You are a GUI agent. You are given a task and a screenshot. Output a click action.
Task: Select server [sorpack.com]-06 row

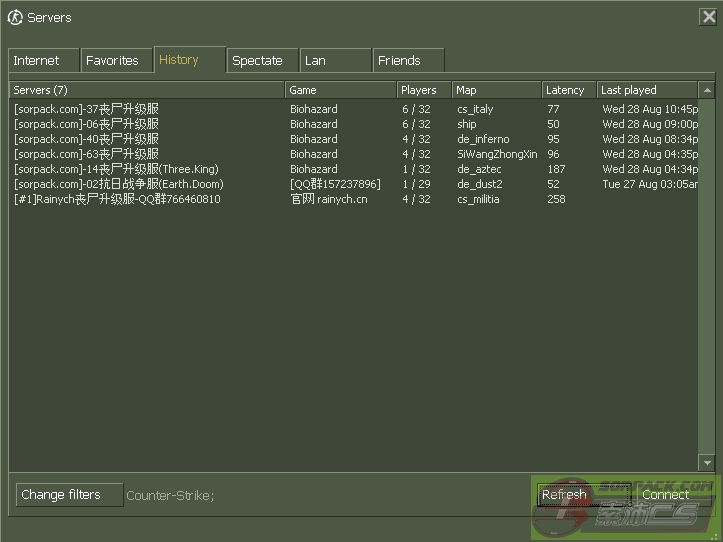[x=353, y=124]
